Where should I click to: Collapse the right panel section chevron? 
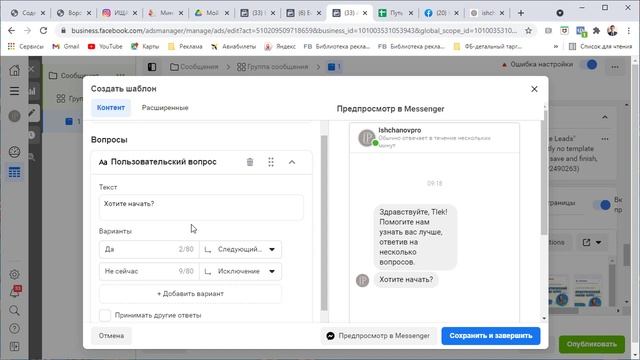[605, 117]
